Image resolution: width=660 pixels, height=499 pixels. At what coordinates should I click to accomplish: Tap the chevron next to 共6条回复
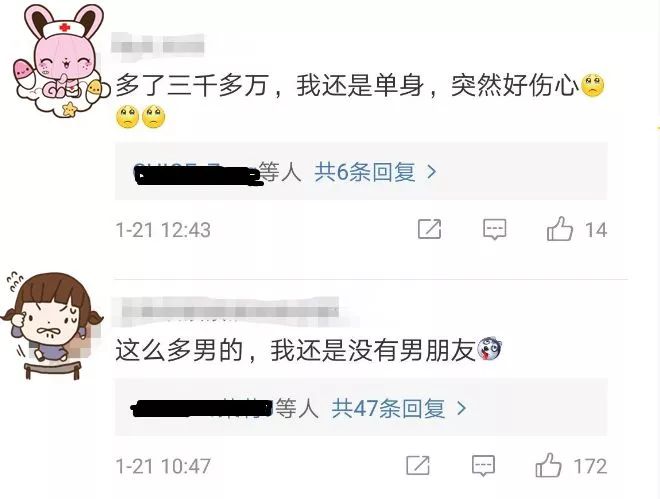pos(431,172)
